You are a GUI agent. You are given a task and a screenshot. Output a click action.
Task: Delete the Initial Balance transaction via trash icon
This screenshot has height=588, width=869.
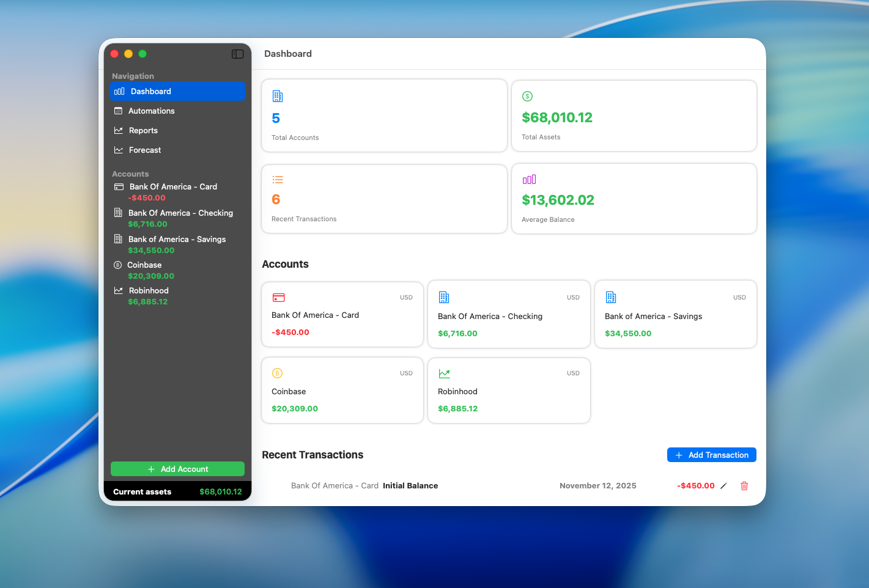pos(744,486)
